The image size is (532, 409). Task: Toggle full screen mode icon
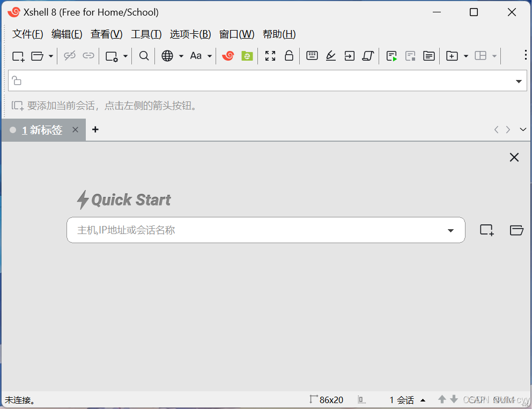click(x=270, y=56)
